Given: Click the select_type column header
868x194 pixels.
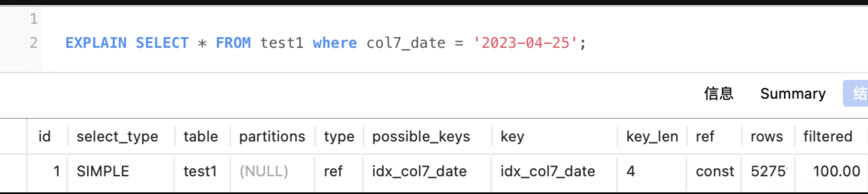Looking at the screenshot, I should 117,137.
